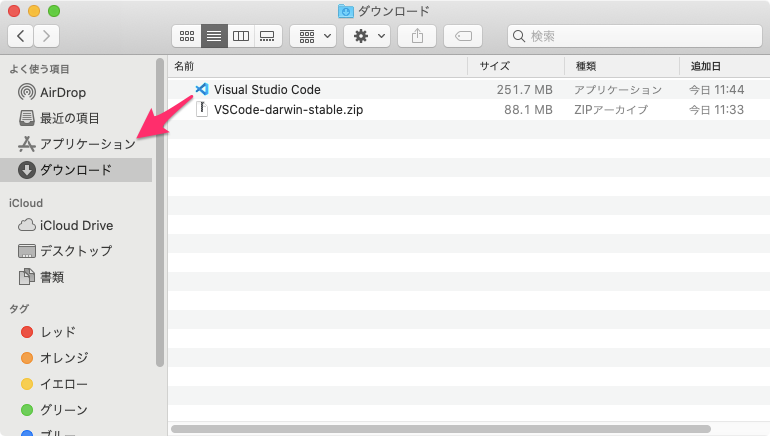
Task: Select the レッド red tag
Action: click(x=76, y=332)
